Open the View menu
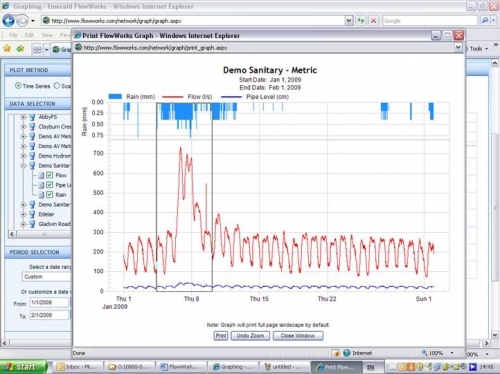Image resolution: width=500 pixels, height=374 pixels. [x=47, y=35]
